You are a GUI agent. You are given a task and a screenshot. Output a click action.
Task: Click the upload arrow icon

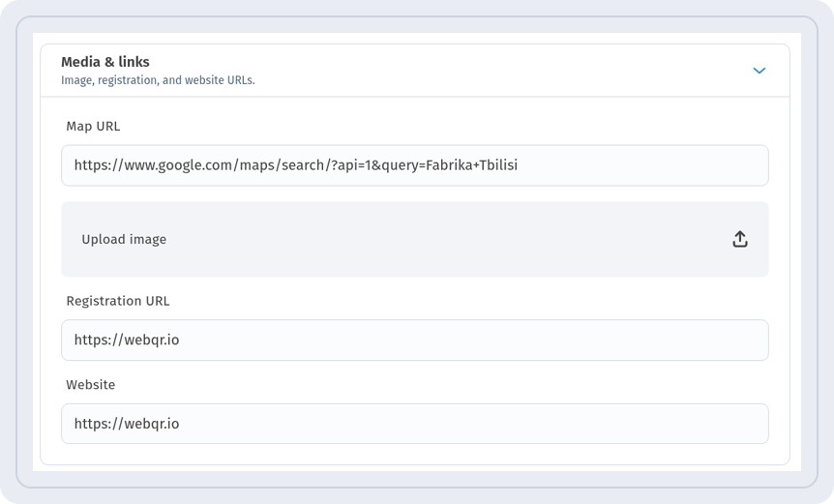point(740,239)
